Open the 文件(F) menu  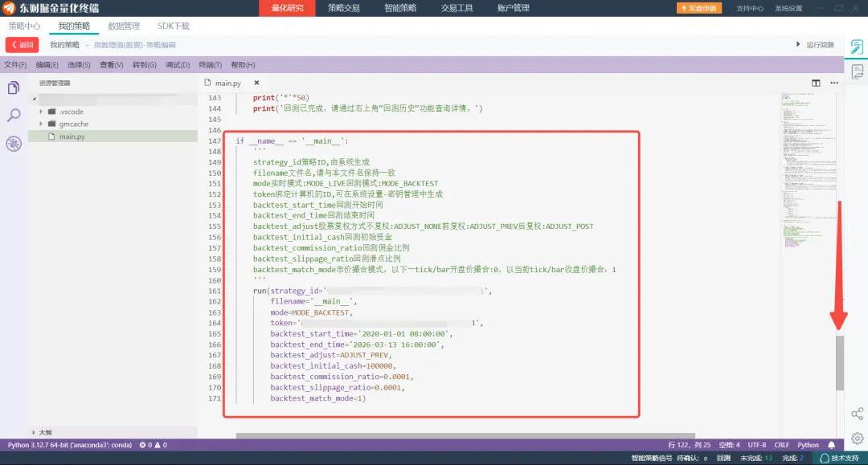click(x=15, y=65)
